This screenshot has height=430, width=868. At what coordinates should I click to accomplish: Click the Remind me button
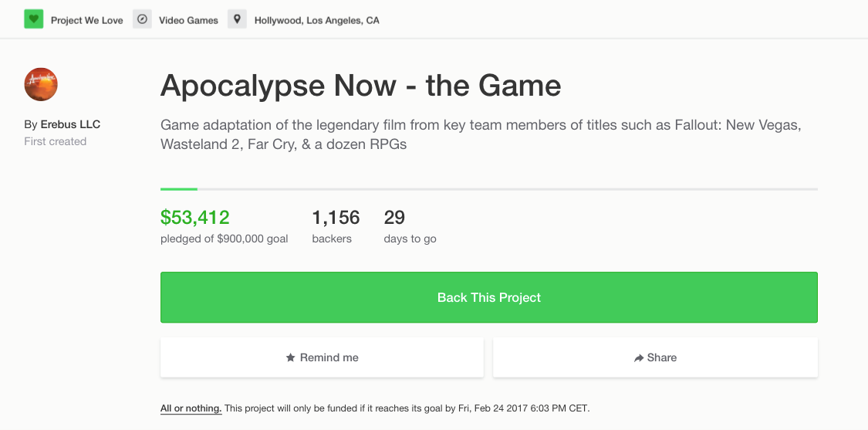tap(322, 357)
